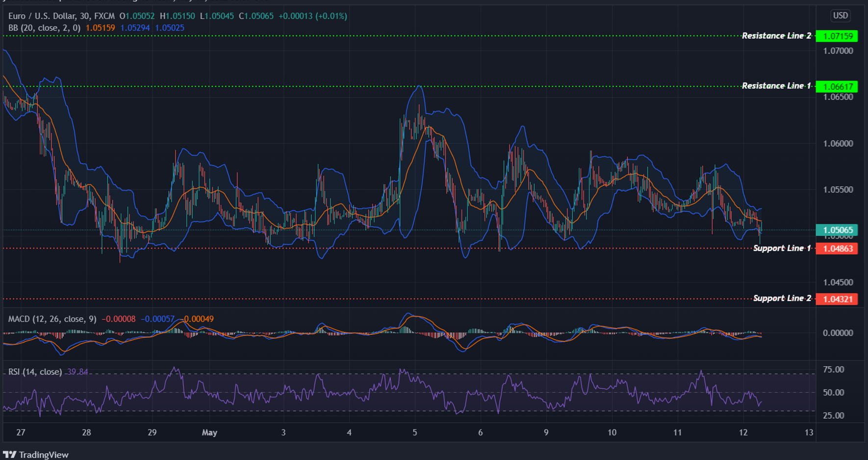
Task: Click the red Support Line 1 price flag
Action: click(837, 249)
